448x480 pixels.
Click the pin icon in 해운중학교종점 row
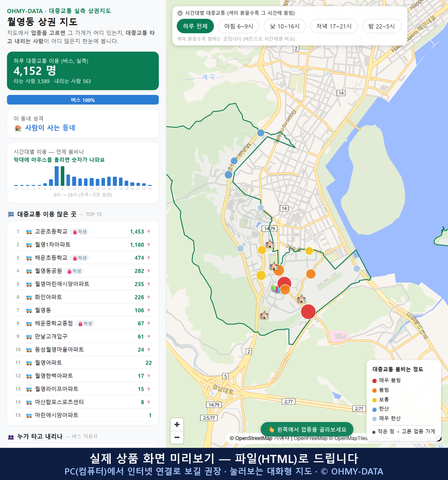(x=149, y=323)
